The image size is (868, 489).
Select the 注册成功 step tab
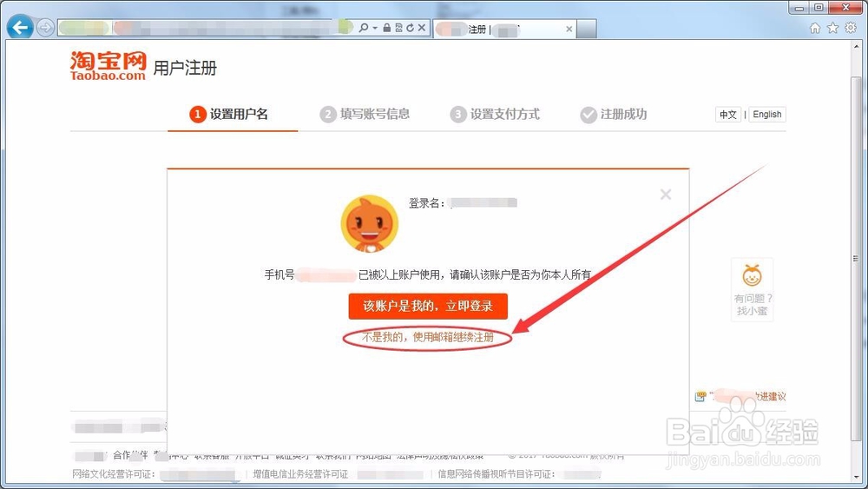click(x=614, y=114)
